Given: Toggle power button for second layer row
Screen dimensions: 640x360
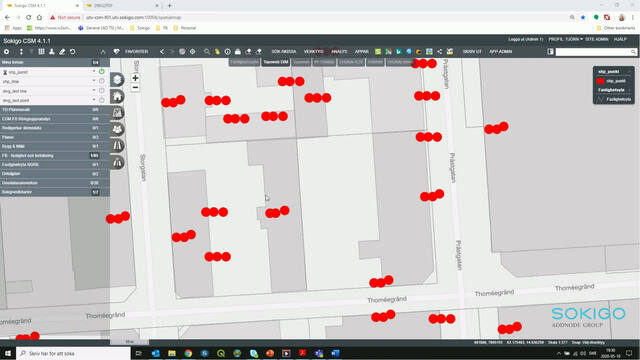Looking at the screenshot, I should pos(102,81).
